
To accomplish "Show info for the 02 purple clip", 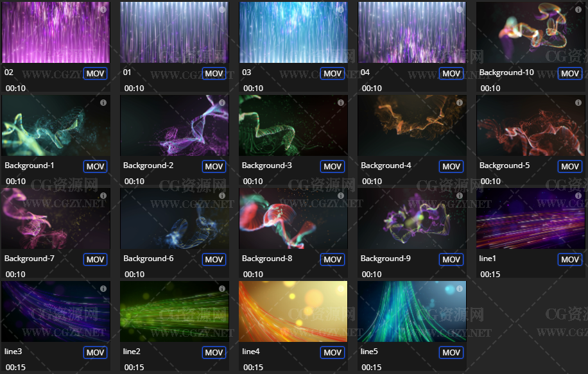I will pyautogui.click(x=103, y=10).
